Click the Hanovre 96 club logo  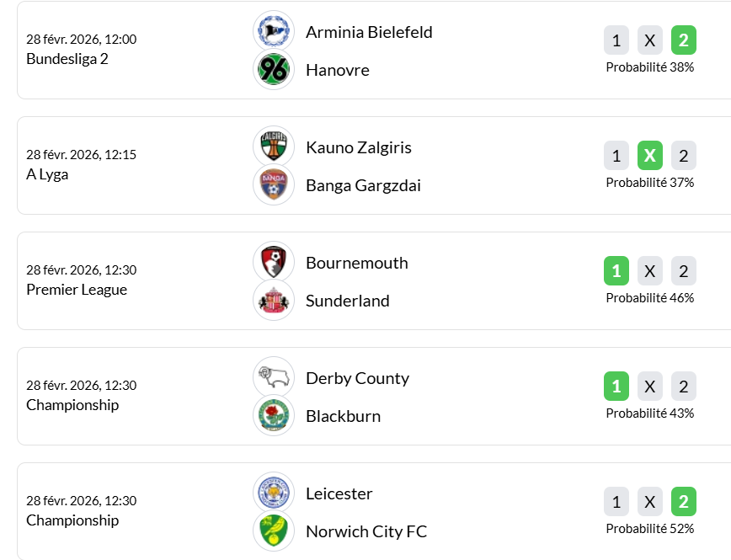pos(274,69)
